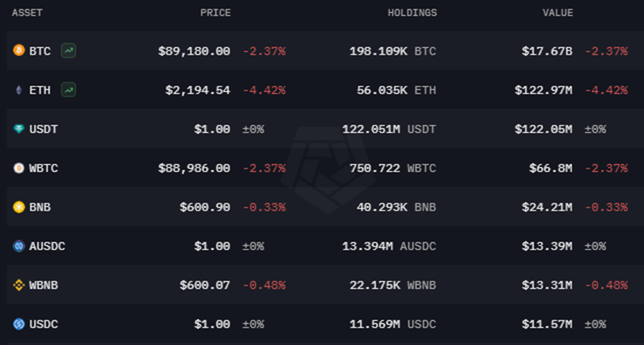Screen dimensions: 644x345
Task: Select the BNB asset name
Action: point(40,207)
